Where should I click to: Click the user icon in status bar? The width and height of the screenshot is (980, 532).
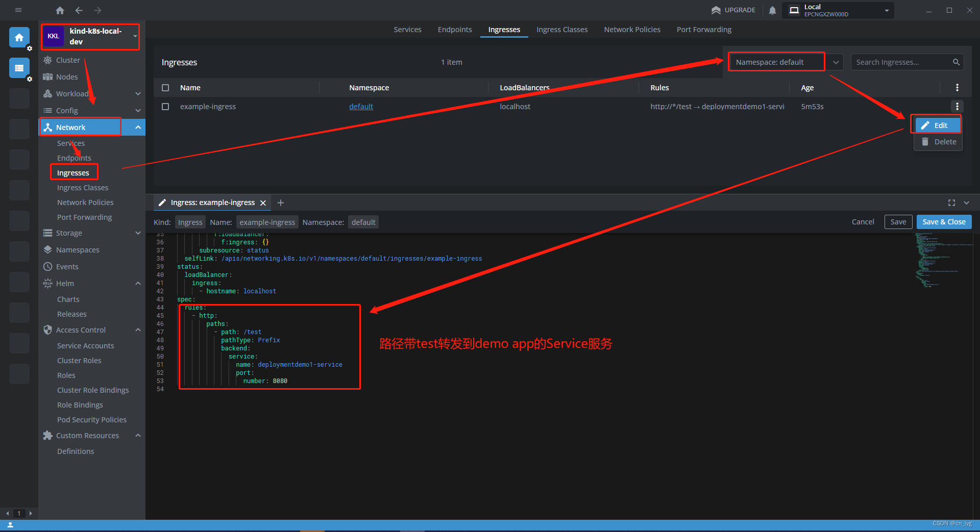(x=10, y=524)
